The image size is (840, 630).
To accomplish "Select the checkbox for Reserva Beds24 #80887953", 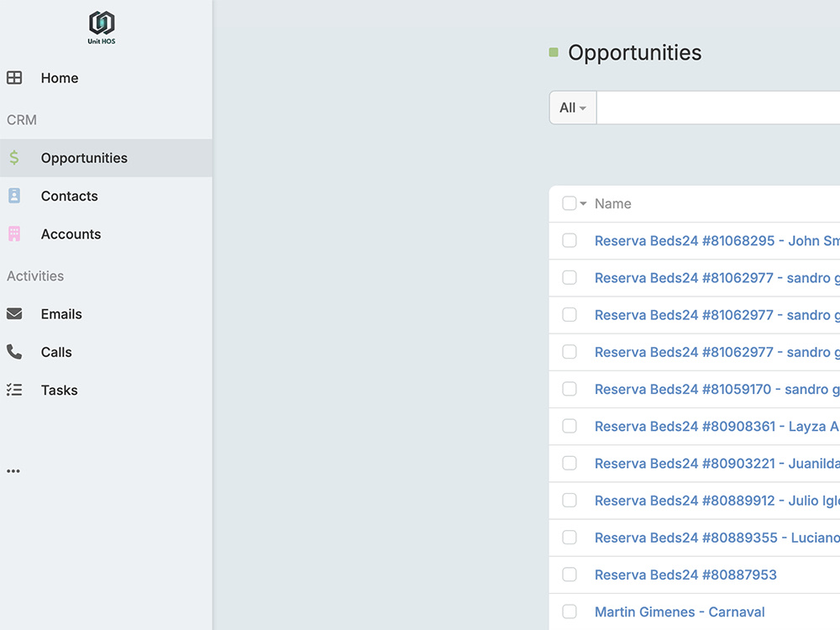I will 570,575.
